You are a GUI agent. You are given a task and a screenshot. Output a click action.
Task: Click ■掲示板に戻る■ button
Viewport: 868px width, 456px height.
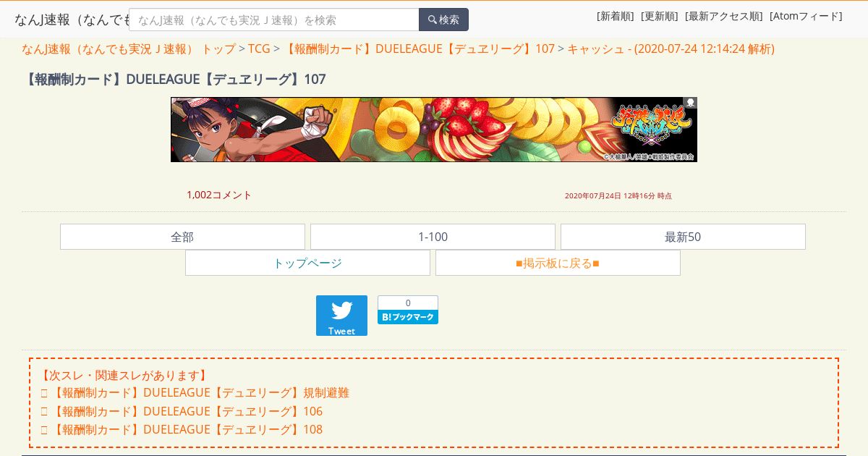click(558, 263)
